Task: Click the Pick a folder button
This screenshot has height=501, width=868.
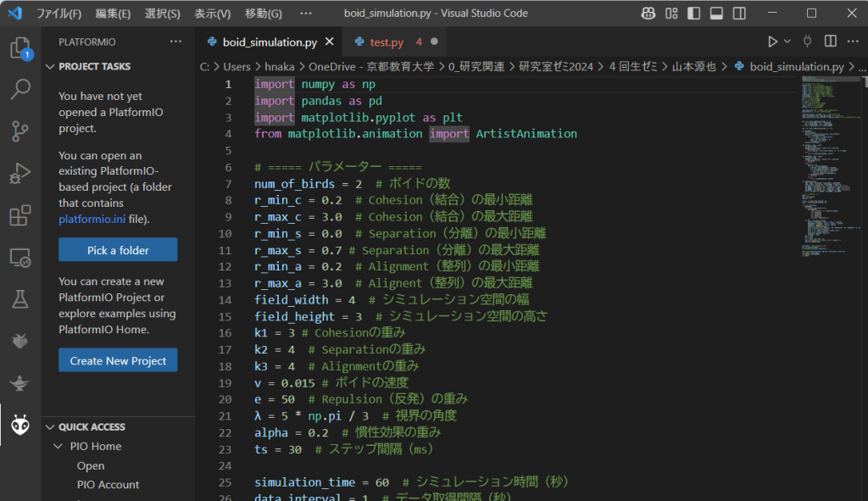Action: [118, 250]
